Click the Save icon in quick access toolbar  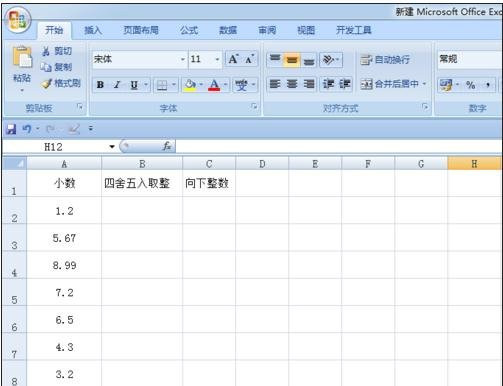(x=11, y=129)
